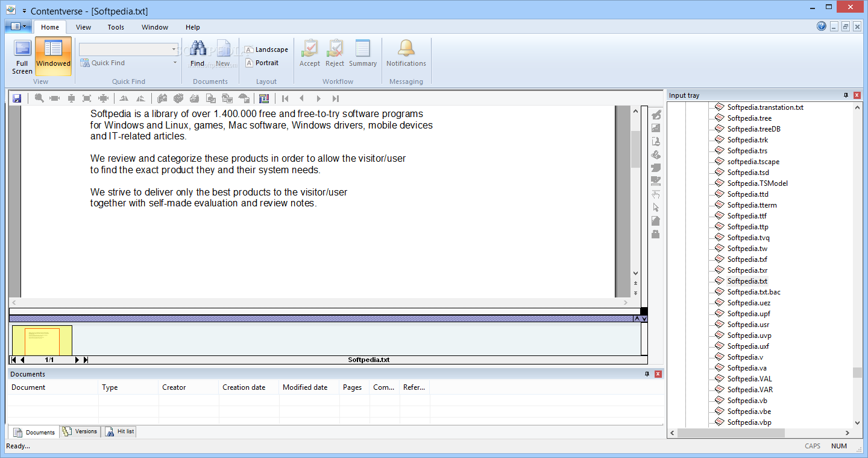Select the hand pan tool
The image size is (868, 458).
[x=656, y=194]
